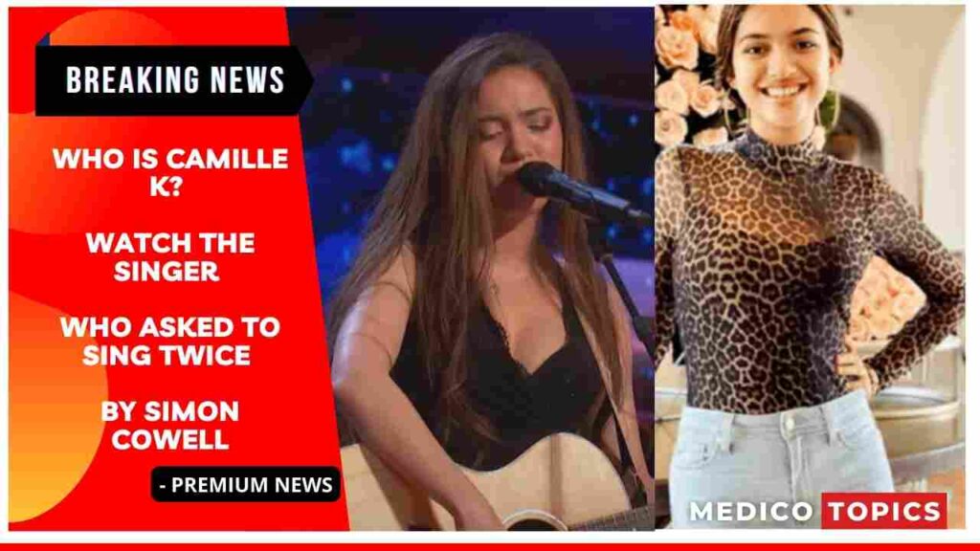Click the slanted tip of Breaking News banner
Image resolution: width=980 pixels, height=551 pixels.
tap(305, 80)
